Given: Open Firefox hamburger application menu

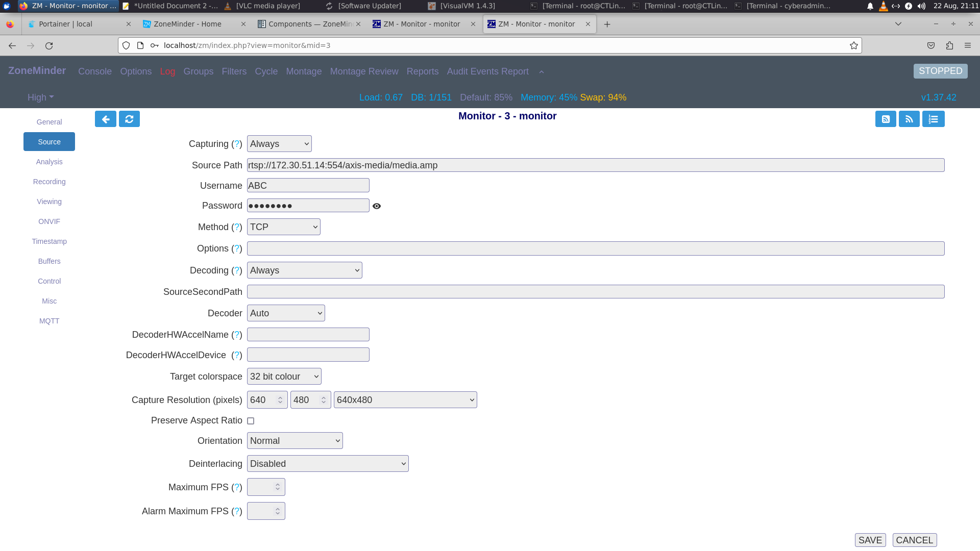Looking at the screenshot, I should point(968,45).
